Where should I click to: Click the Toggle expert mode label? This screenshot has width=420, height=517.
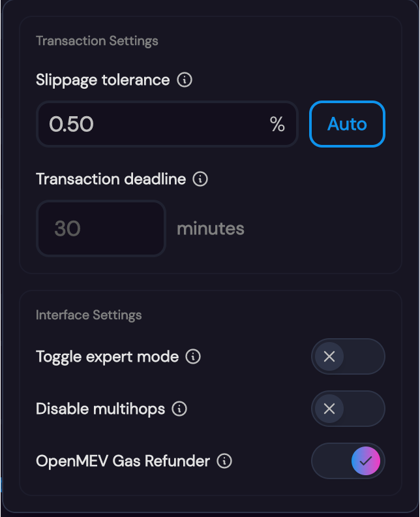(107, 356)
